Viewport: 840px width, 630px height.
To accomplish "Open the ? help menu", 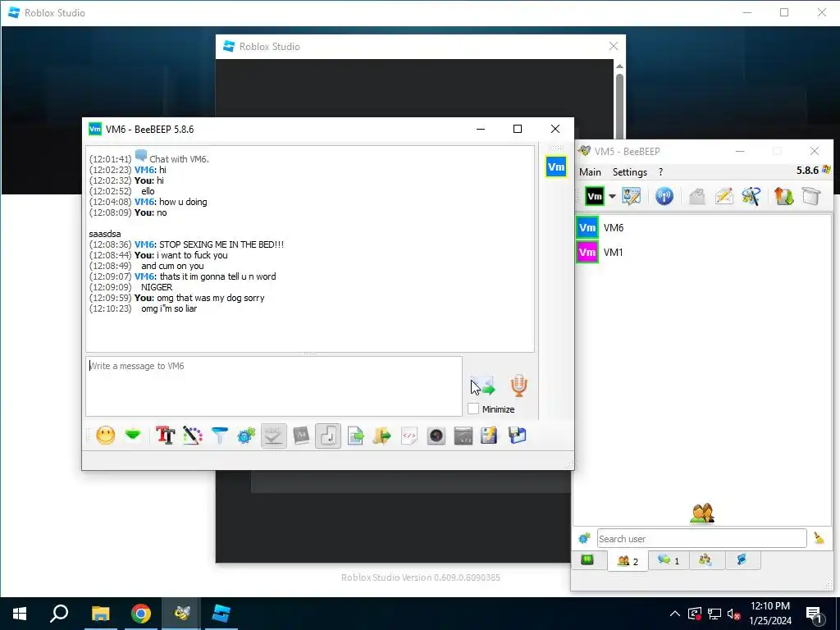I will click(x=660, y=172).
